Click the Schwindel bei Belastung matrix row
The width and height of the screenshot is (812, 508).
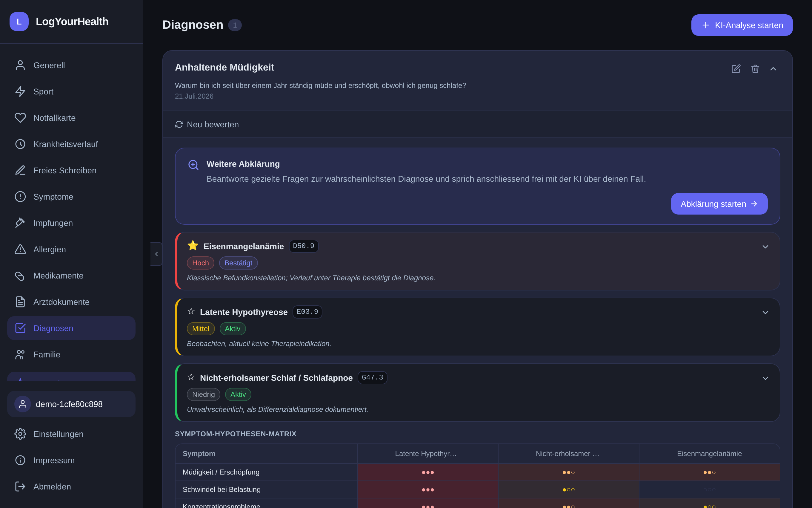click(x=477, y=489)
